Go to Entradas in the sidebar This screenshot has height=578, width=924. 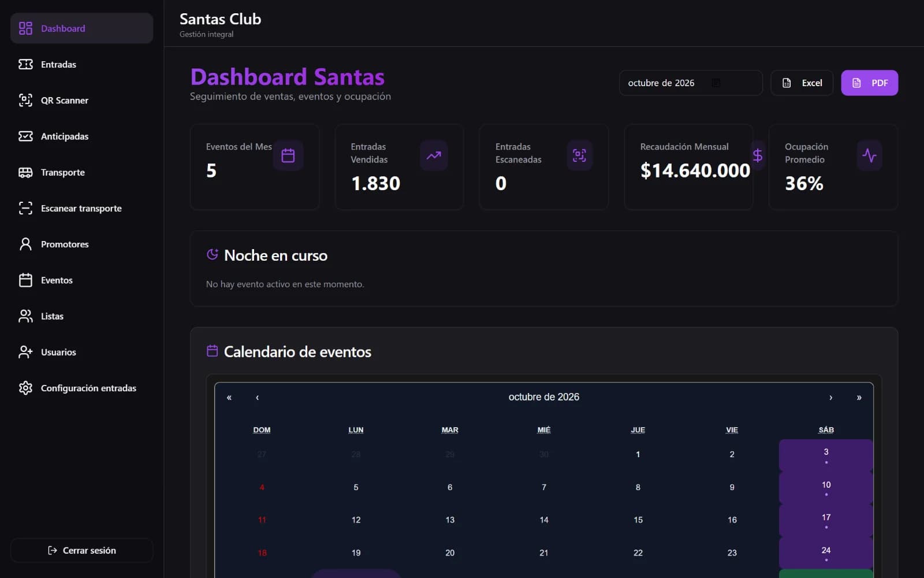[x=81, y=64]
